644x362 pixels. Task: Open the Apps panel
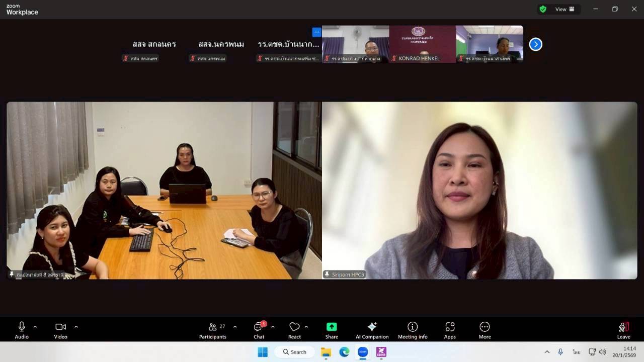pyautogui.click(x=450, y=330)
